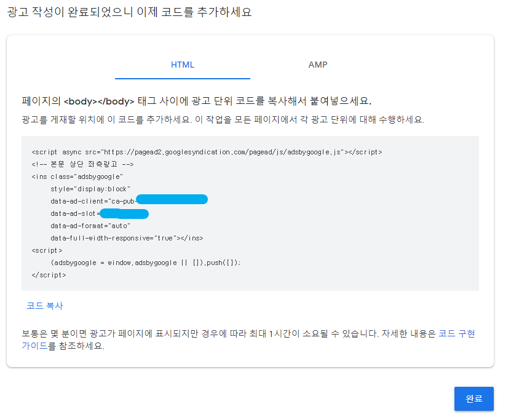Click the '본문 상단 좌측광고' comment line
527x420 pixels.
(x=82, y=164)
